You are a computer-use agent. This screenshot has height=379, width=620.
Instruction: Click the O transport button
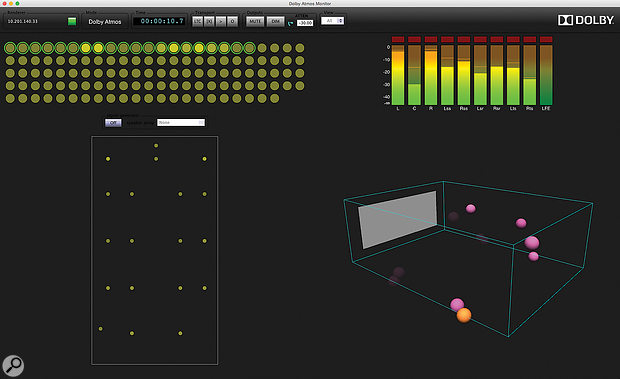[x=232, y=21]
